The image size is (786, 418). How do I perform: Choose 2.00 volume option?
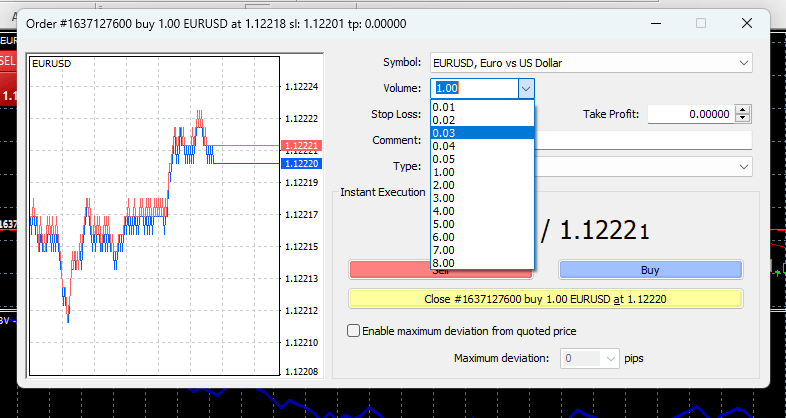tap(482, 185)
